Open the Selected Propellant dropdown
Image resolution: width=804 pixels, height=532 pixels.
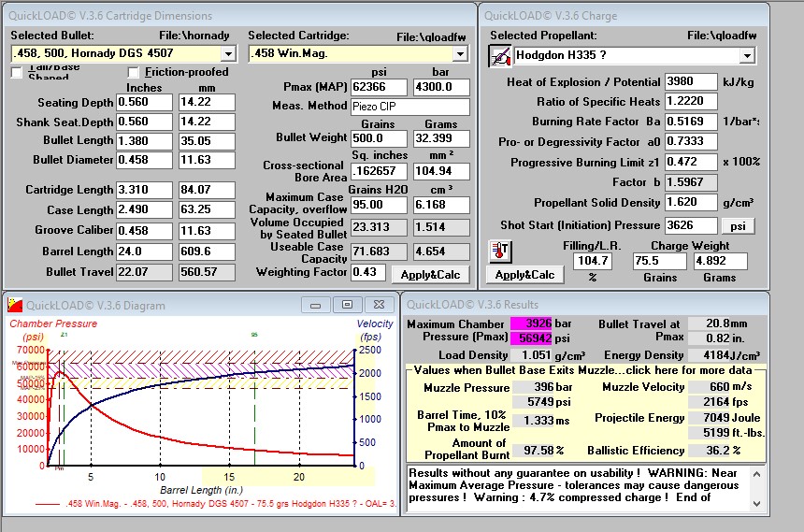[747, 55]
